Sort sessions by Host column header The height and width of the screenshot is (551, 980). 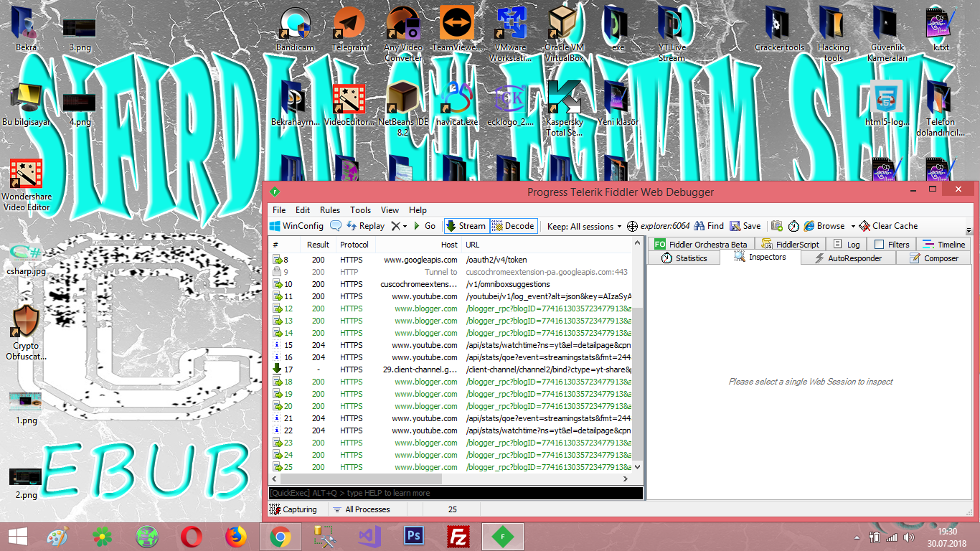pos(418,245)
